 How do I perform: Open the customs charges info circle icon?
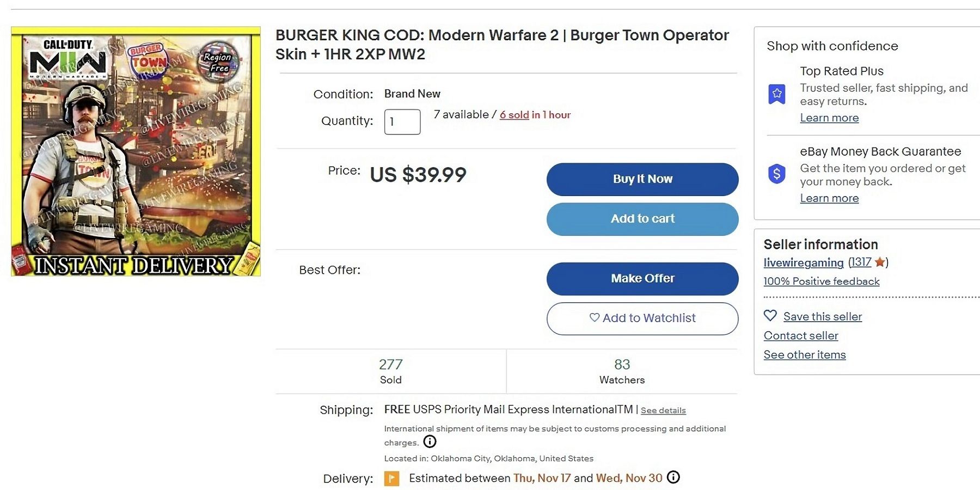coord(430,442)
